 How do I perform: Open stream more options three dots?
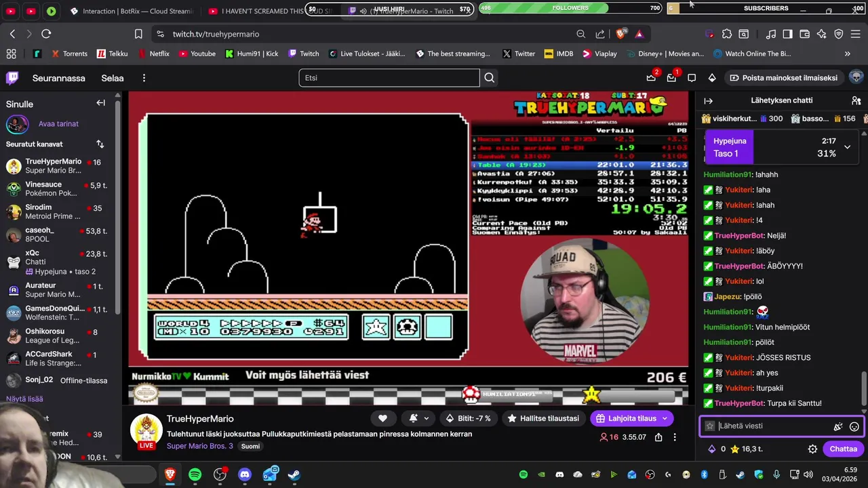(x=675, y=437)
